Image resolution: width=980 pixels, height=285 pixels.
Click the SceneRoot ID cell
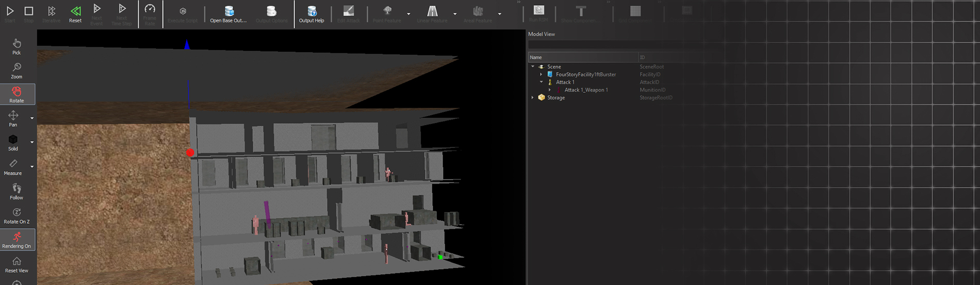[651, 66]
